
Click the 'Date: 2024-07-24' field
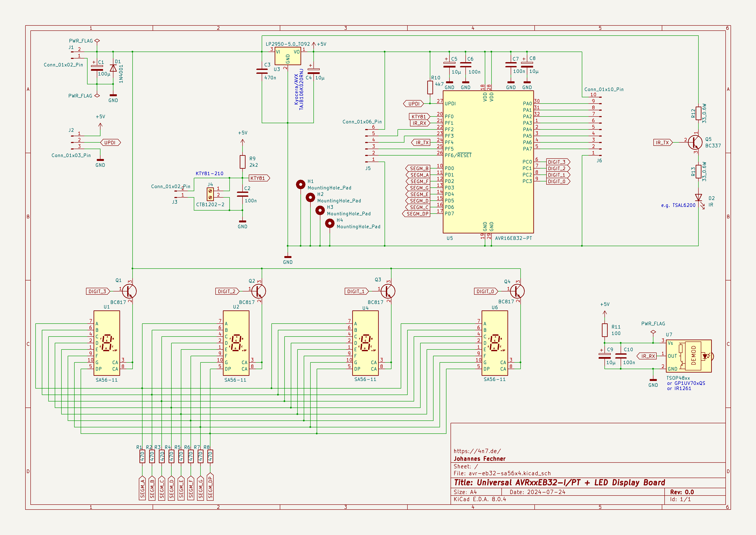coord(537,492)
